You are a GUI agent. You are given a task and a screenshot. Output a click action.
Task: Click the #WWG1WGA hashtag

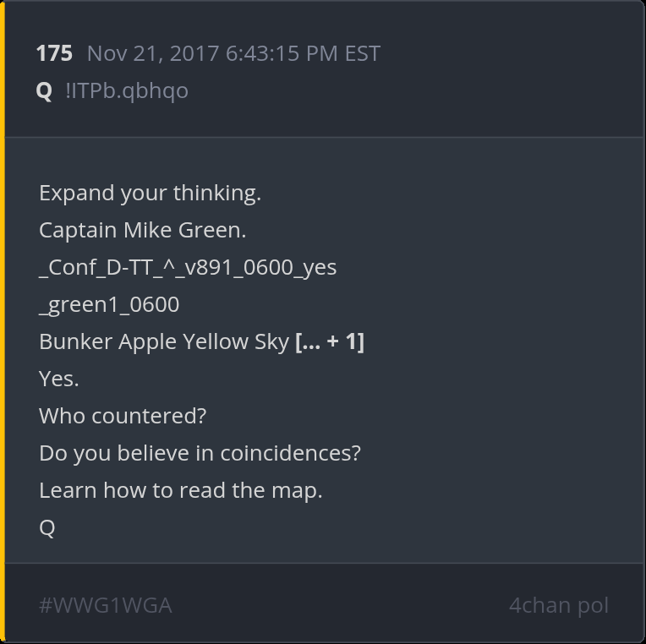point(106,605)
